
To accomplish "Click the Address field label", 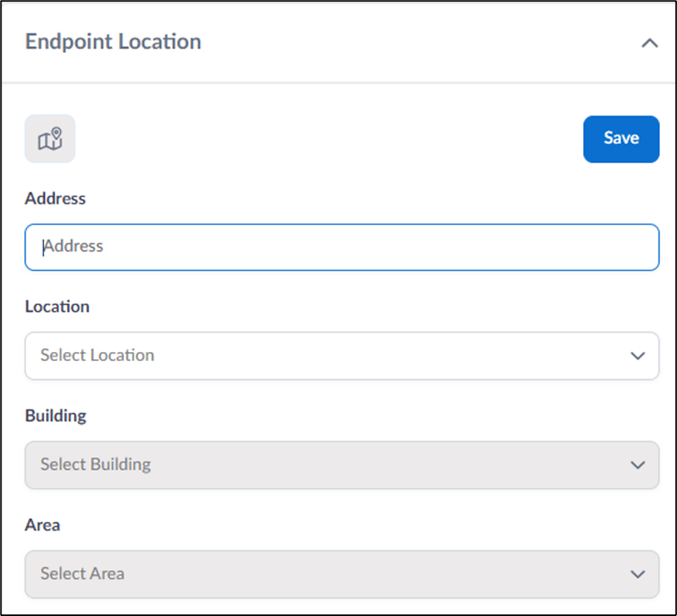I will pos(55,199).
